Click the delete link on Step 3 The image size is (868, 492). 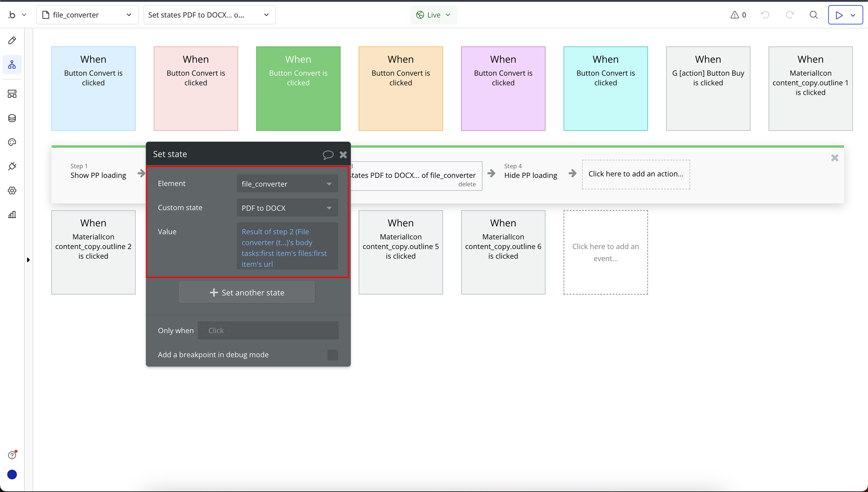467,184
